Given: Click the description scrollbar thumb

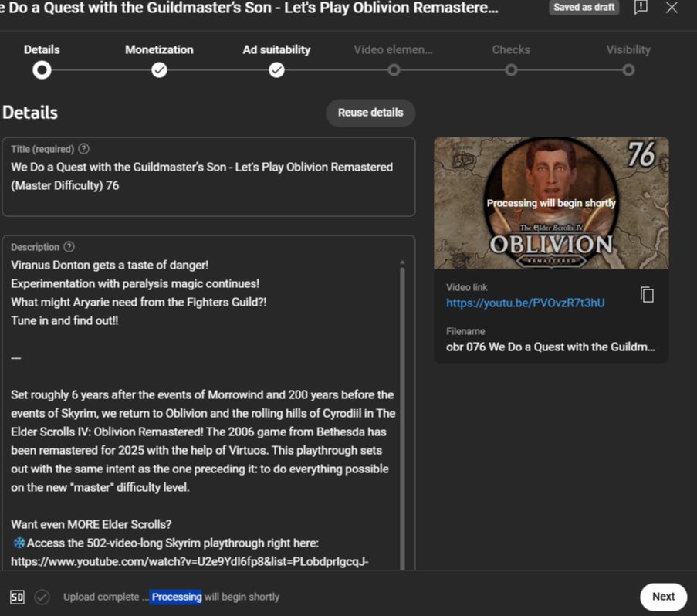Looking at the screenshot, I should click(403, 418).
